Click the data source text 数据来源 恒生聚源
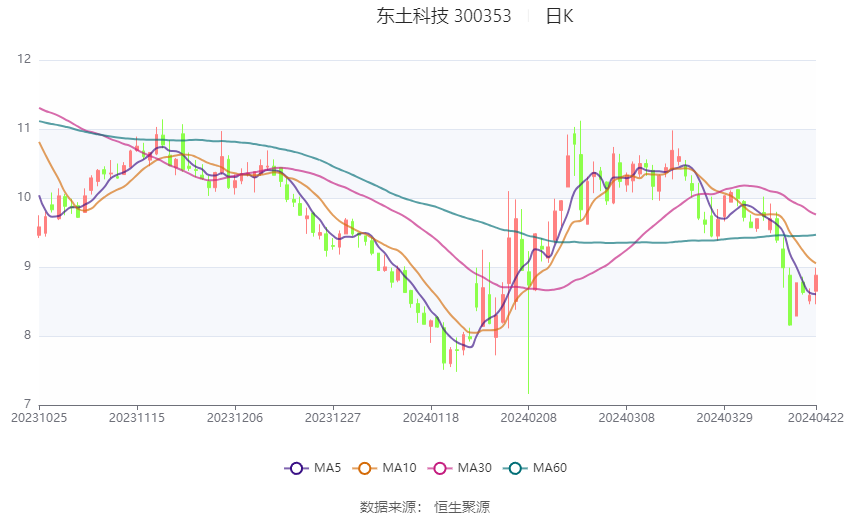 point(425,507)
